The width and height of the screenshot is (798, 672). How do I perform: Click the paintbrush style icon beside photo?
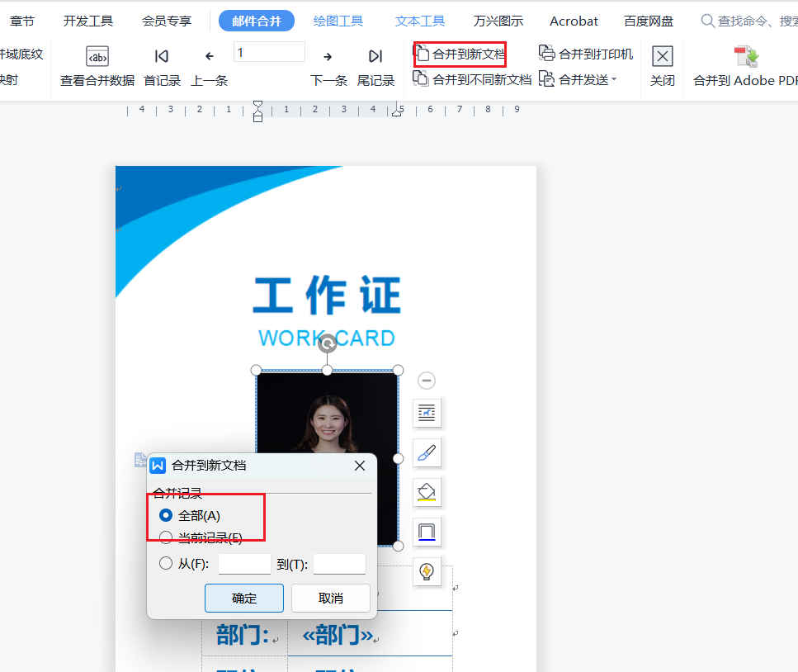pyautogui.click(x=427, y=452)
